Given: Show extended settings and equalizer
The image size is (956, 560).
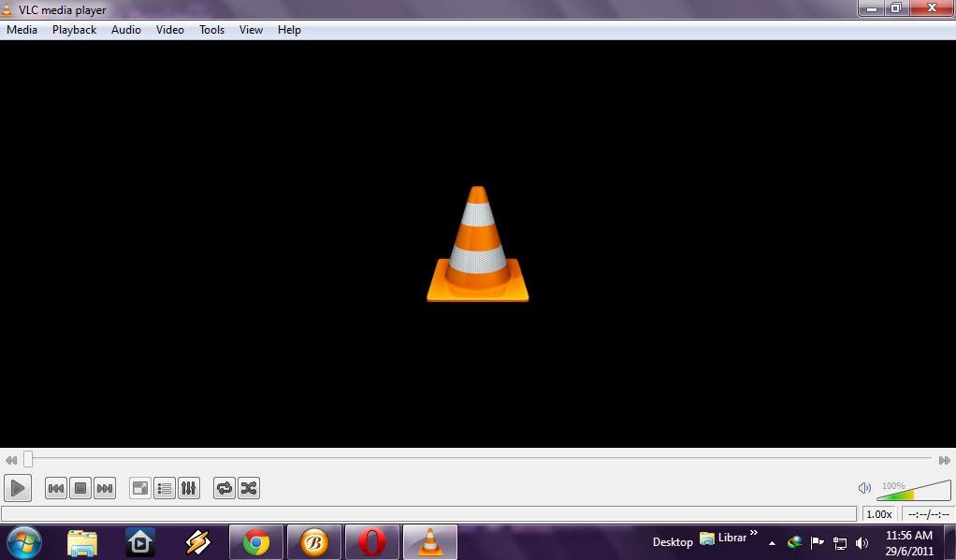Looking at the screenshot, I should point(188,487).
